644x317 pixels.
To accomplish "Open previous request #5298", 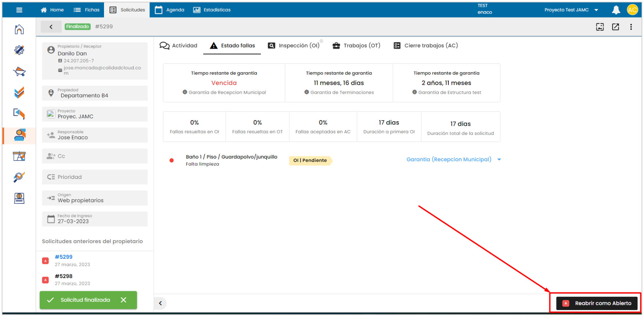I will 64,276.
